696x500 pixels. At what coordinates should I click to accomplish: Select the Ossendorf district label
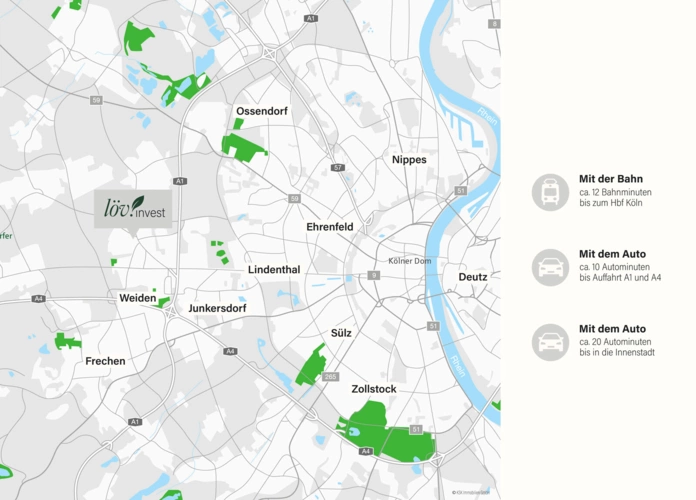point(261,111)
